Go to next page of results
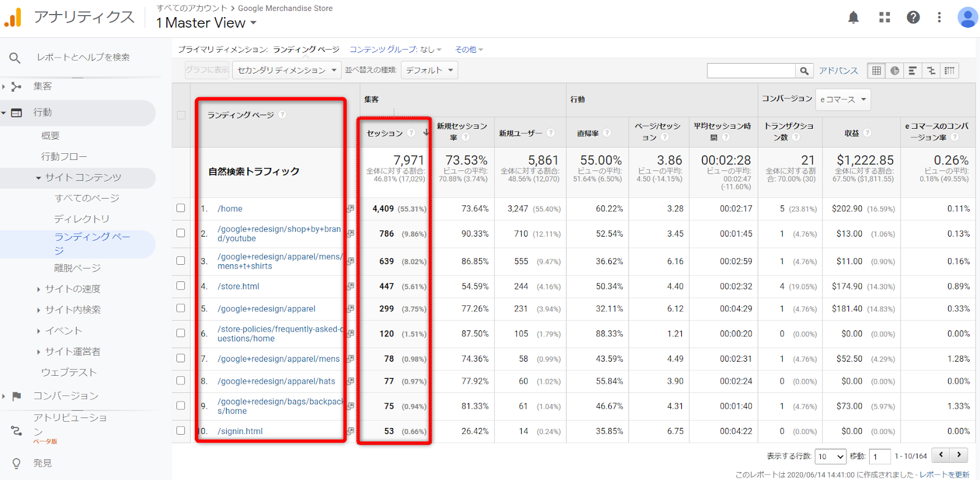The image size is (980, 480). tap(959, 455)
